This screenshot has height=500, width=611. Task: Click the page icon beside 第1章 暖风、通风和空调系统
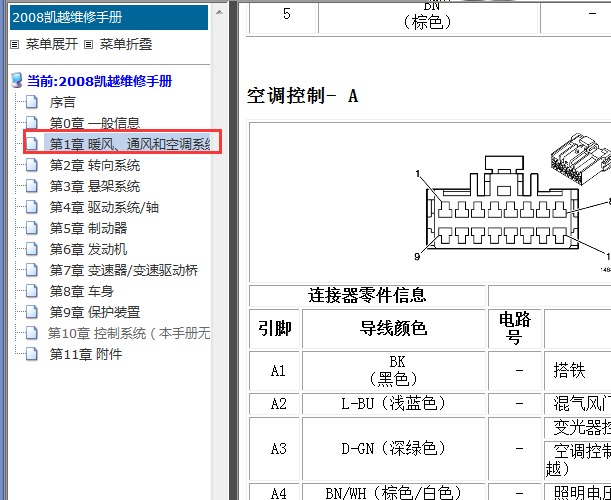(32, 144)
